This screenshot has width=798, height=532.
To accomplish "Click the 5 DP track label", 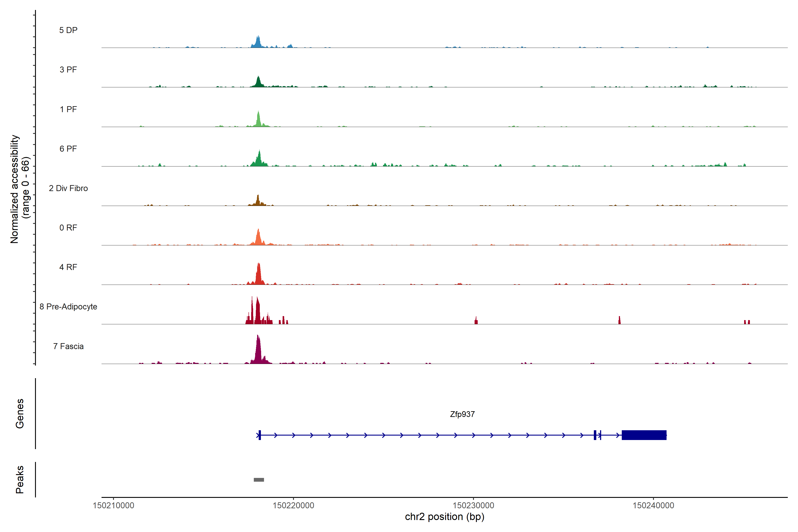I will coord(68,30).
